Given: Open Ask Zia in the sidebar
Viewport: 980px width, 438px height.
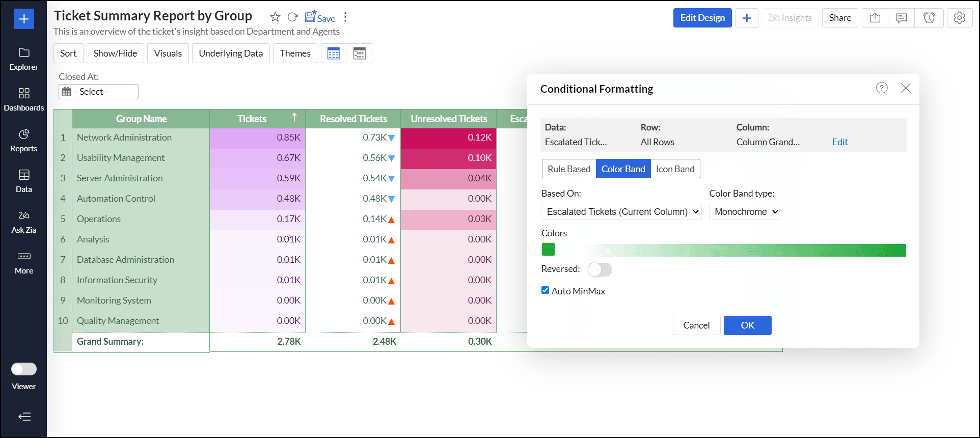Looking at the screenshot, I should pos(24,222).
